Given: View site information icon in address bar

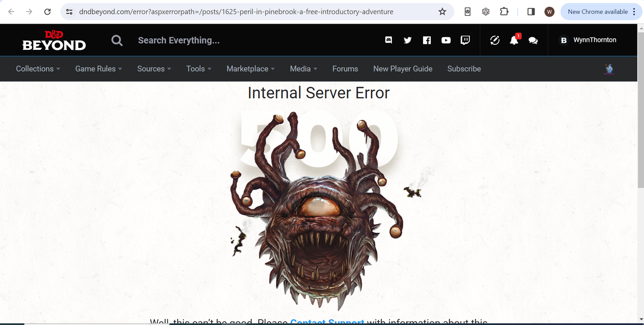Looking at the screenshot, I should [69, 12].
